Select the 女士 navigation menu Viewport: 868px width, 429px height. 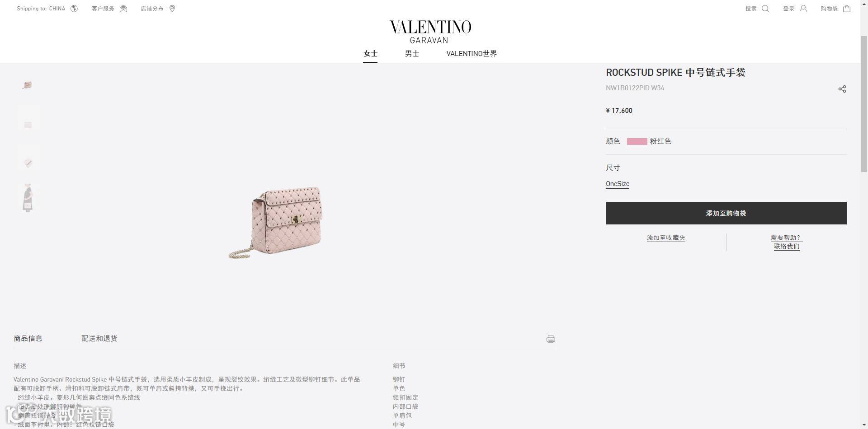tap(370, 53)
